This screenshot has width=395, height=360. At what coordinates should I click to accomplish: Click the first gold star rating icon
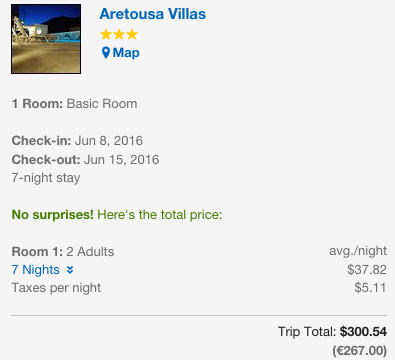106,34
